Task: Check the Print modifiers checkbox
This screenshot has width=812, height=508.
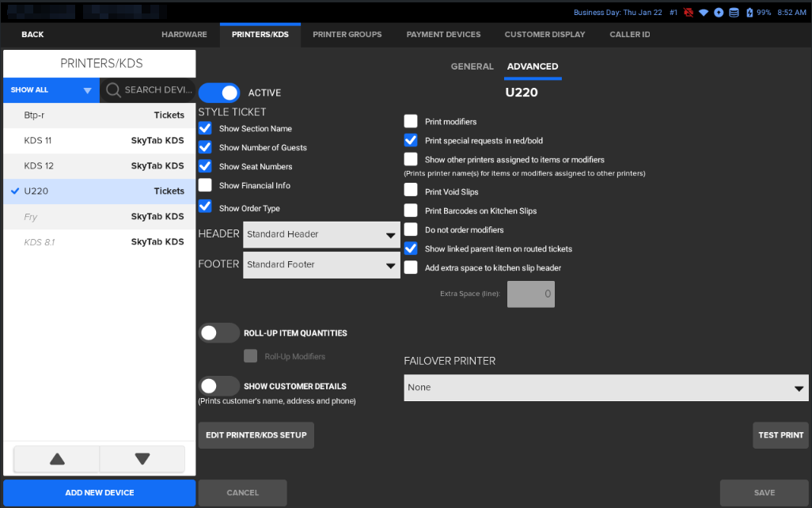Action: tap(411, 122)
